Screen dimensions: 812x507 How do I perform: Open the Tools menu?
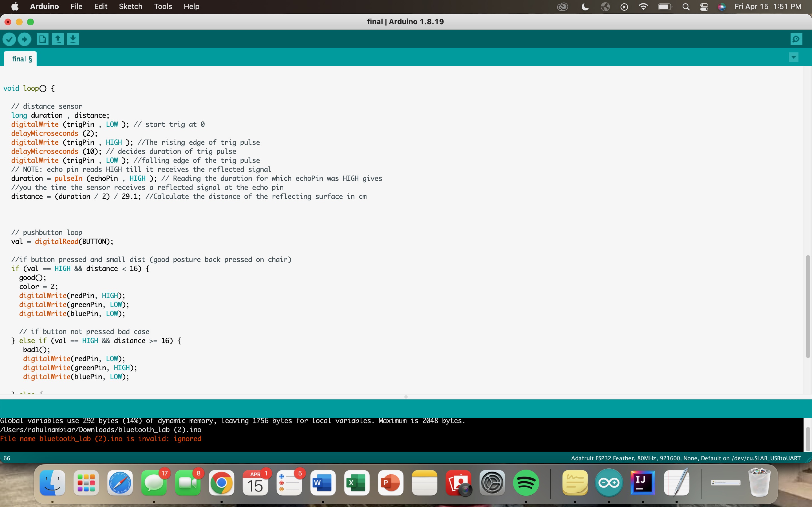(163, 7)
